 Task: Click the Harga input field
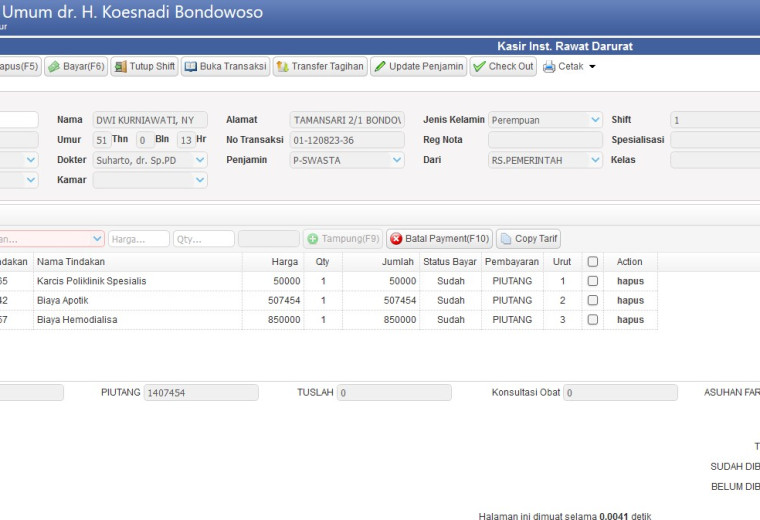[139, 239]
